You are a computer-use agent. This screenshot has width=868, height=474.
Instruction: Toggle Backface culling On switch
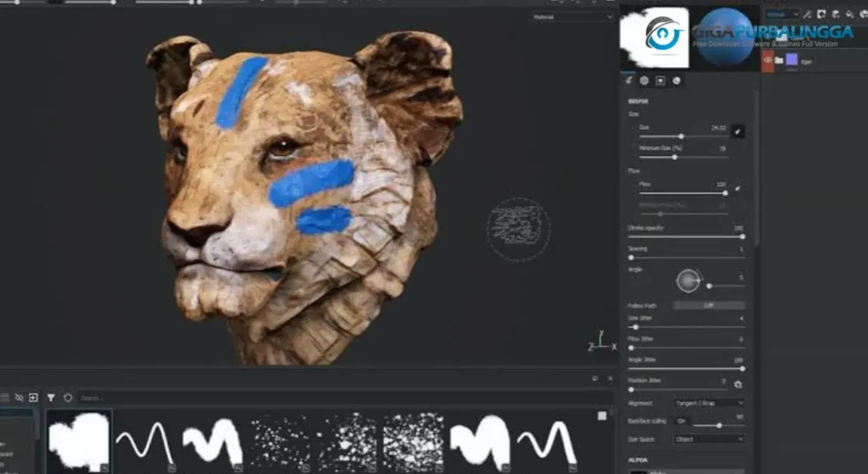(682, 421)
